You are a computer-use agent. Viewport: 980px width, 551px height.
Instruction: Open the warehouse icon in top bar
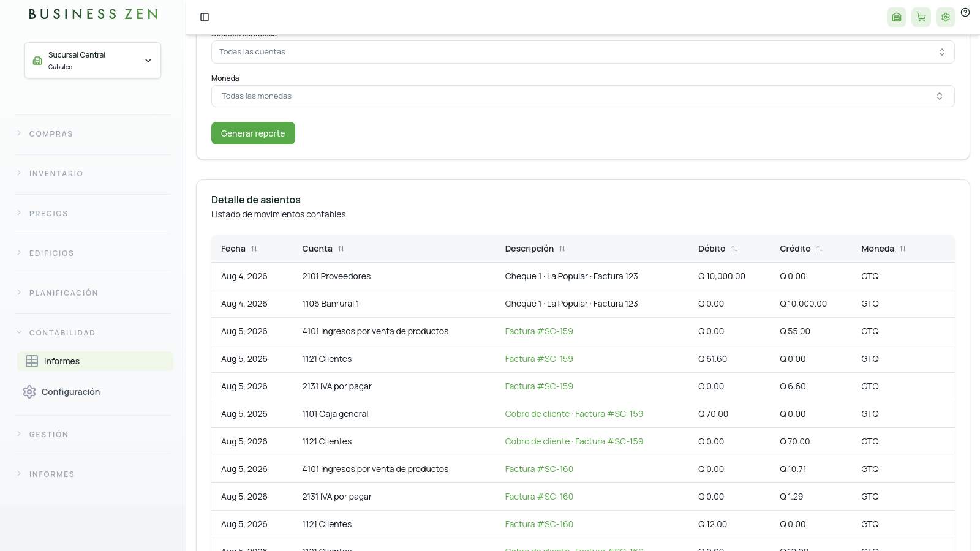coord(897,17)
